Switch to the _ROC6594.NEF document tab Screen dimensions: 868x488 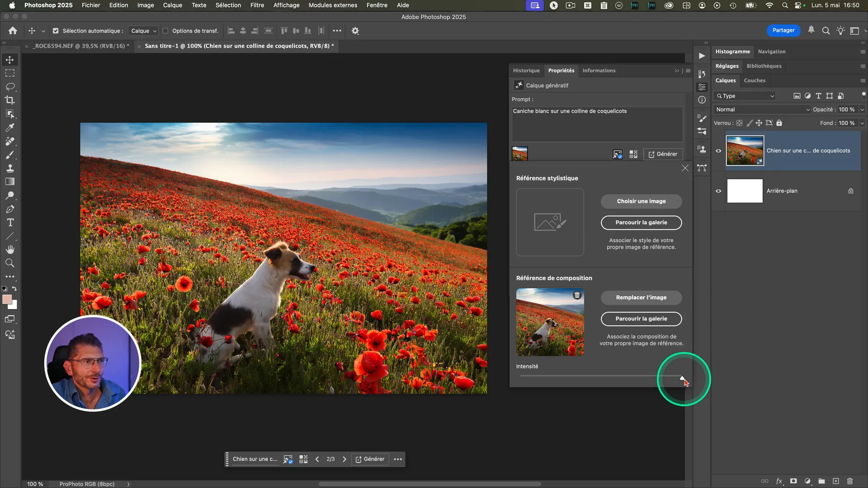[x=81, y=46]
